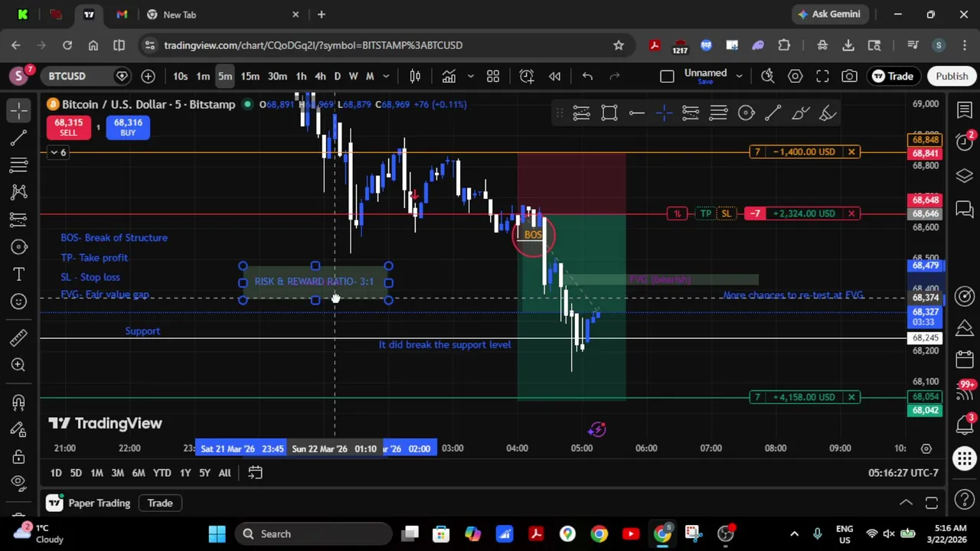Expand the time interval dropdown arrow
Image resolution: width=980 pixels, height=551 pixels.
coord(386,76)
